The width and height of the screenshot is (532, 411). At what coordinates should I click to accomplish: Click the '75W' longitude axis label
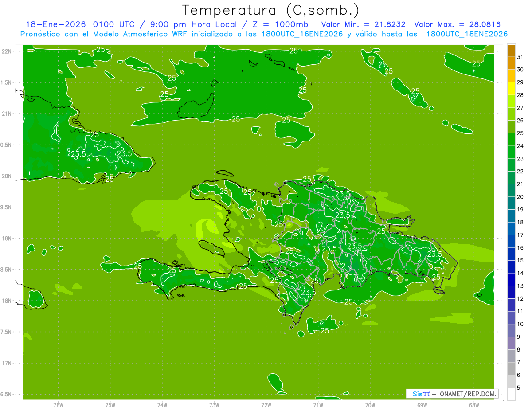[110, 405]
